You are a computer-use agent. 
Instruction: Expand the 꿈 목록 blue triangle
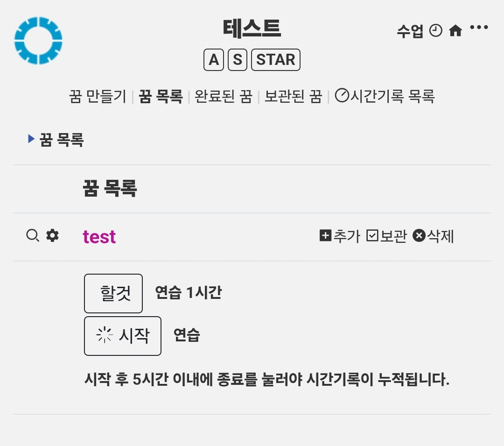pos(31,139)
